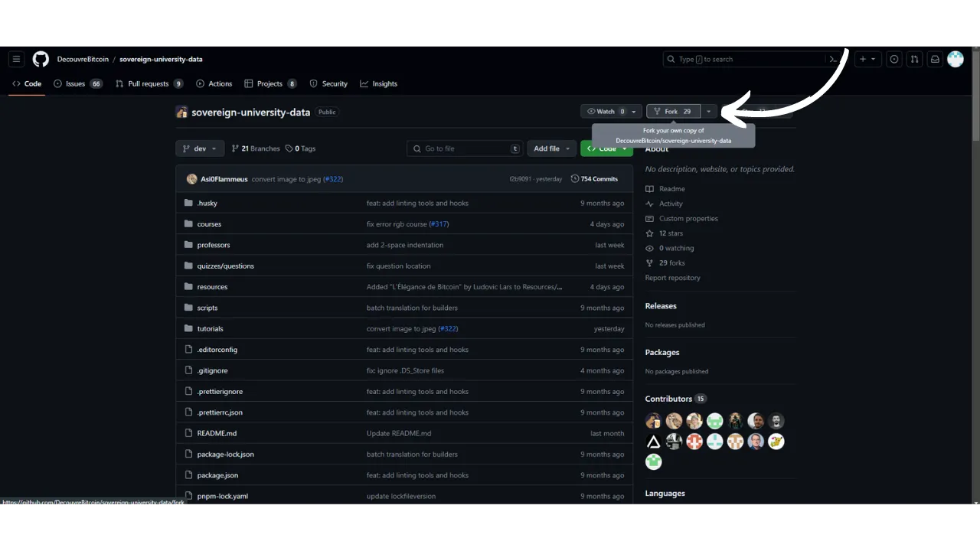
Task: Open the tutorials folder
Action: (210, 329)
